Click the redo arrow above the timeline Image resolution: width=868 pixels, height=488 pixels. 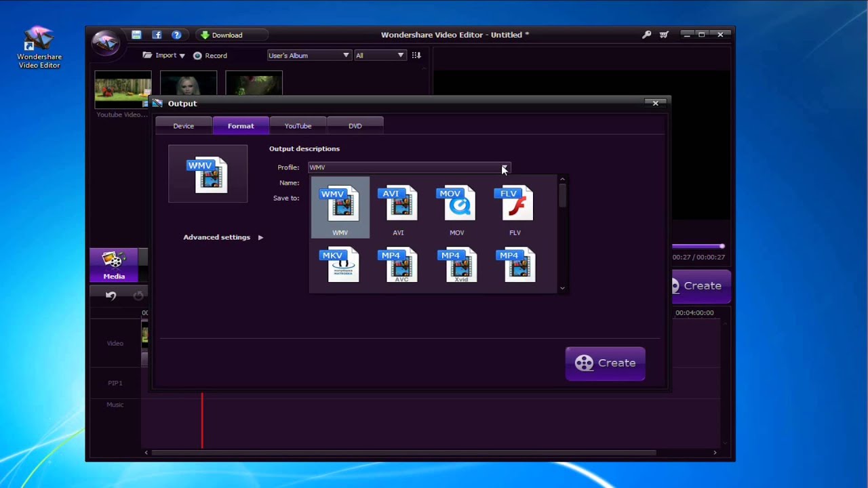tap(138, 296)
